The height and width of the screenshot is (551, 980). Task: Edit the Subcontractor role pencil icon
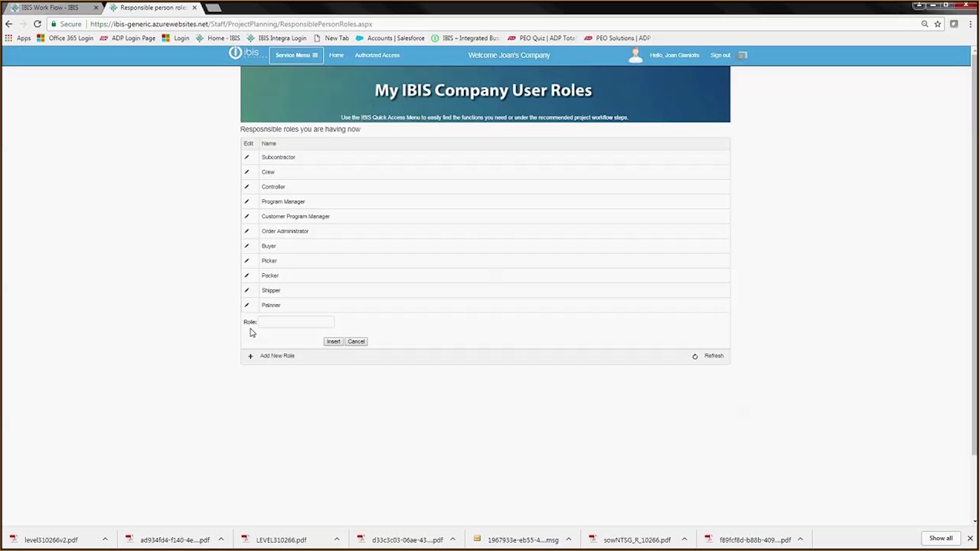pos(247,157)
